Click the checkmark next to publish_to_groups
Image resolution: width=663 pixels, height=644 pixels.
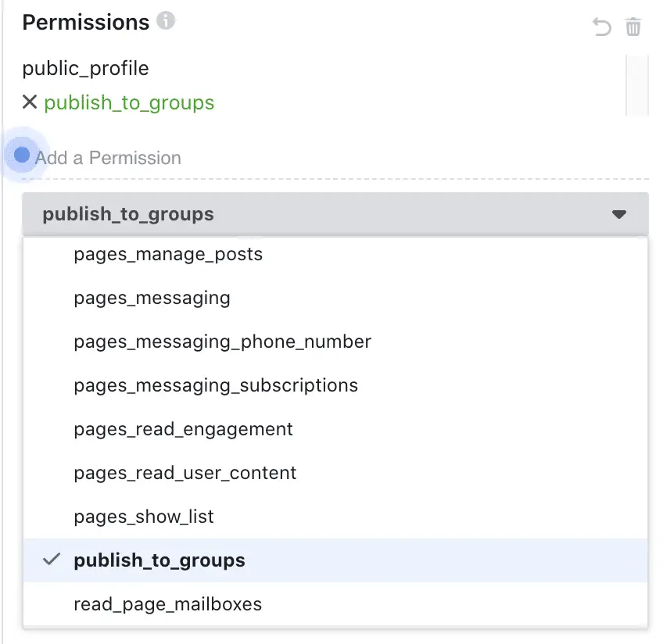[52, 560]
